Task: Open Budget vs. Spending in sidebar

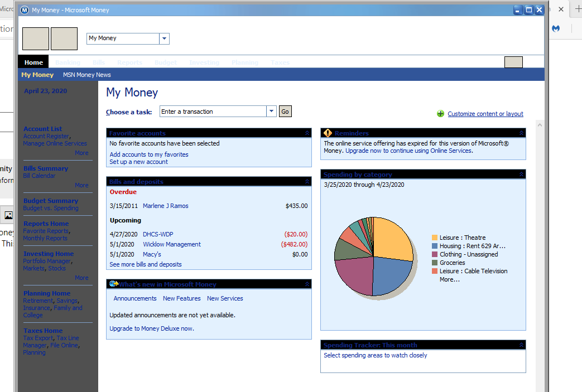Action: (x=51, y=208)
